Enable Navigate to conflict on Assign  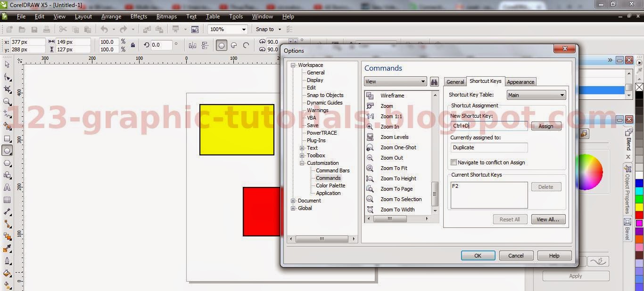tap(454, 162)
